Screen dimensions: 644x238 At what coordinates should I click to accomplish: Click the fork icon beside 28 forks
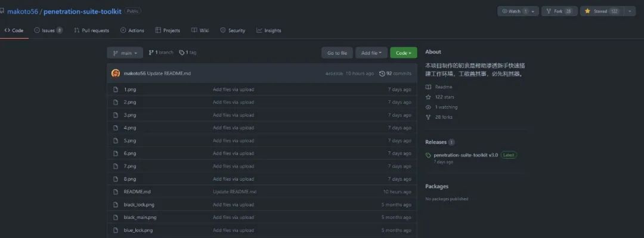428,117
